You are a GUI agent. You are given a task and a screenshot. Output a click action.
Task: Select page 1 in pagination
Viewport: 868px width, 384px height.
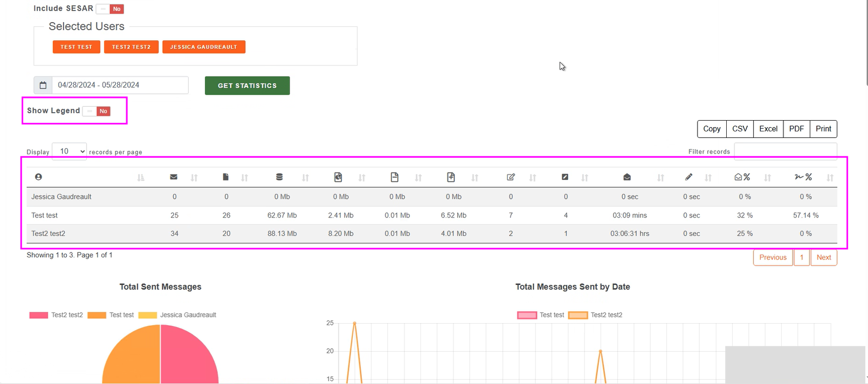click(802, 257)
